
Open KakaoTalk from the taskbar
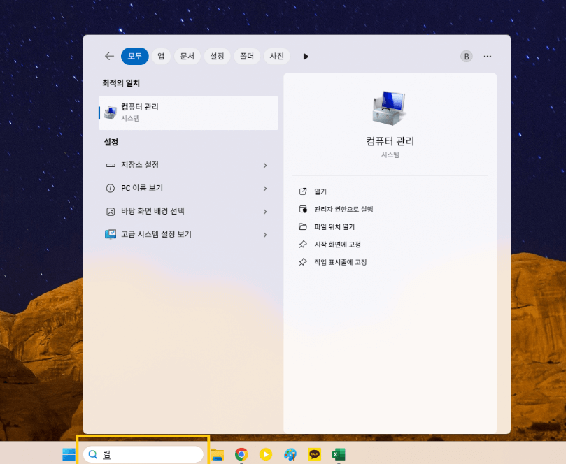point(314,454)
